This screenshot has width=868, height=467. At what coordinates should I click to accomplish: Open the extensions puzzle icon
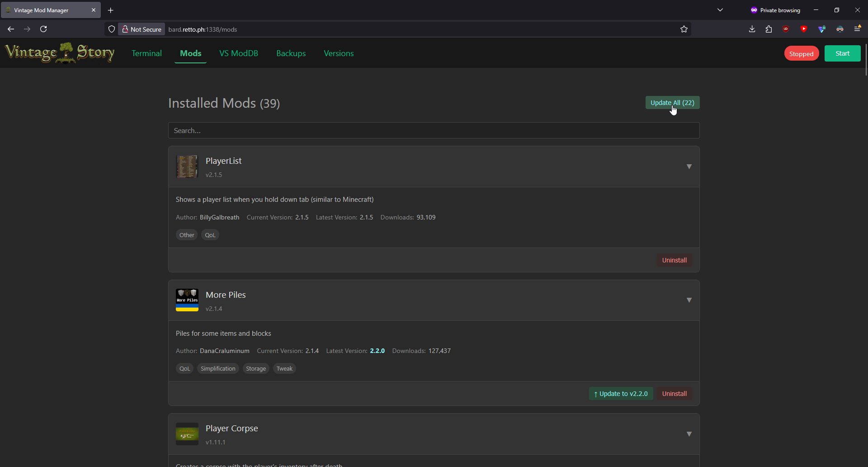pos(769,29)
